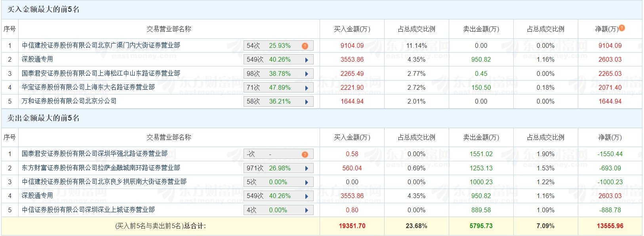Click blue arrow beside 4次 0.00%
This screenshot has height=236, width=644.
click(x=307, y=210)
